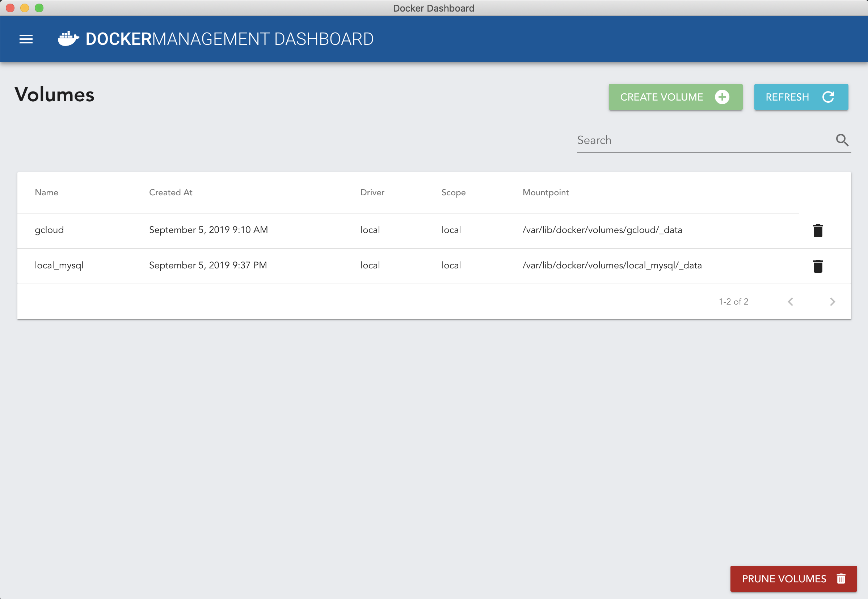Sort table by Driver column header
Image resolution: width=868 pixels, height=599 pixels.
tap(372, 192)
